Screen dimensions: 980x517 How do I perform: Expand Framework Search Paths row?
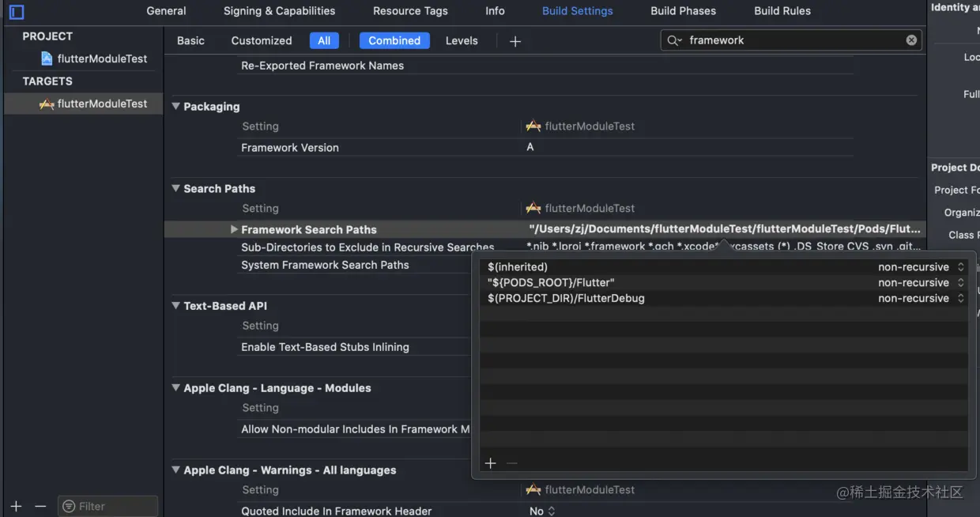coord(234,229)
